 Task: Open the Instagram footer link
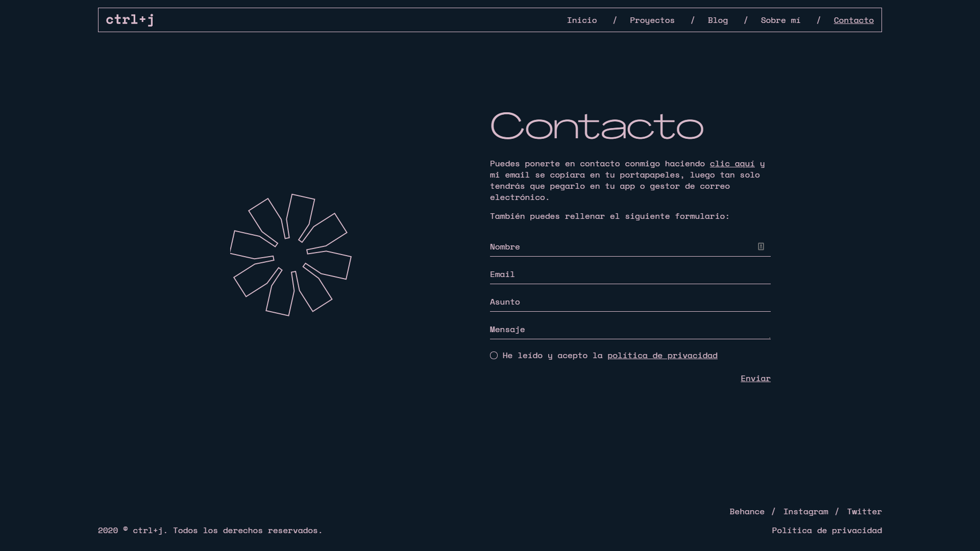point(805,511)
